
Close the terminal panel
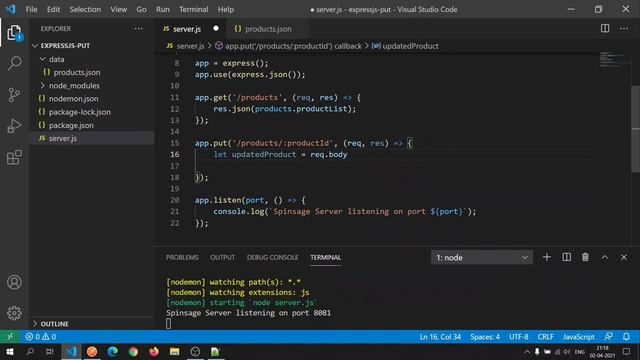tap(624, 257)
